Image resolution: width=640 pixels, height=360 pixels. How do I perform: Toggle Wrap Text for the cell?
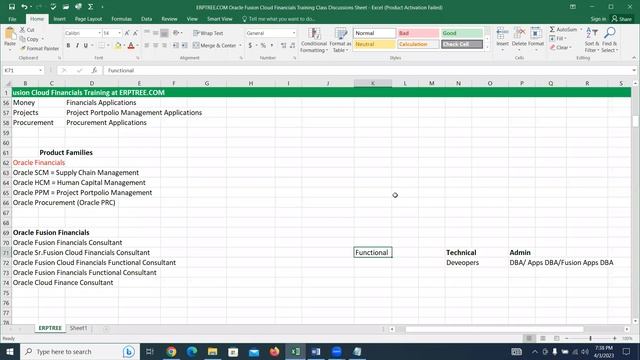click(208, 33)
